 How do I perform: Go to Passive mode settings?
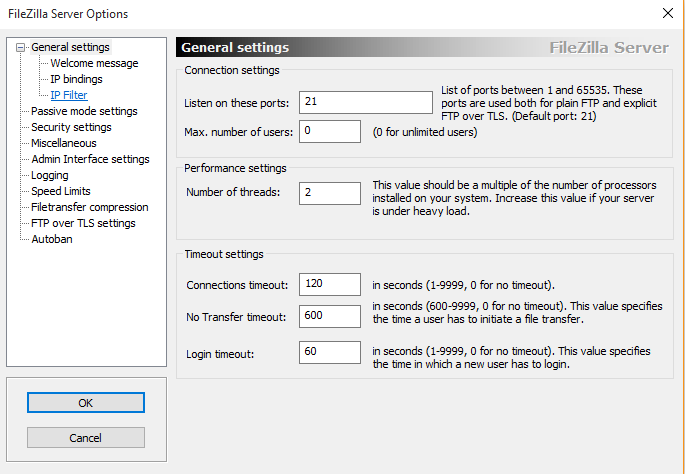pos(84,111)
